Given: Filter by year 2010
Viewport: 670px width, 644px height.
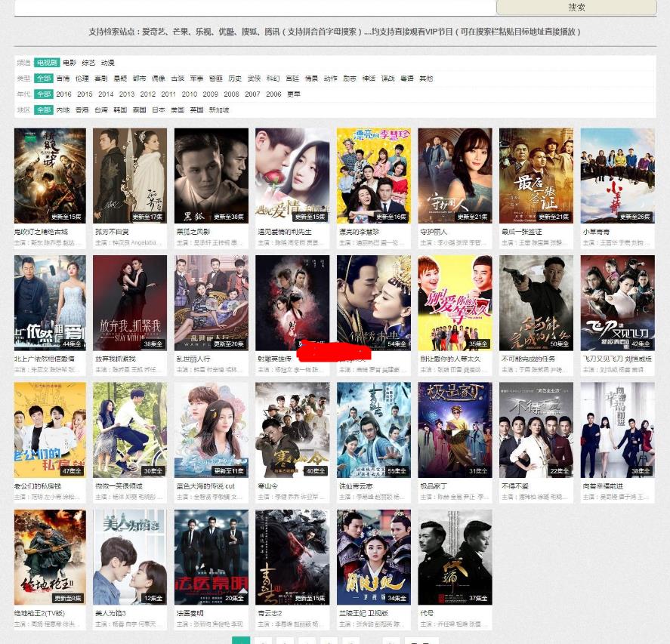Looking at the screenshot, I should click(190, 94).
